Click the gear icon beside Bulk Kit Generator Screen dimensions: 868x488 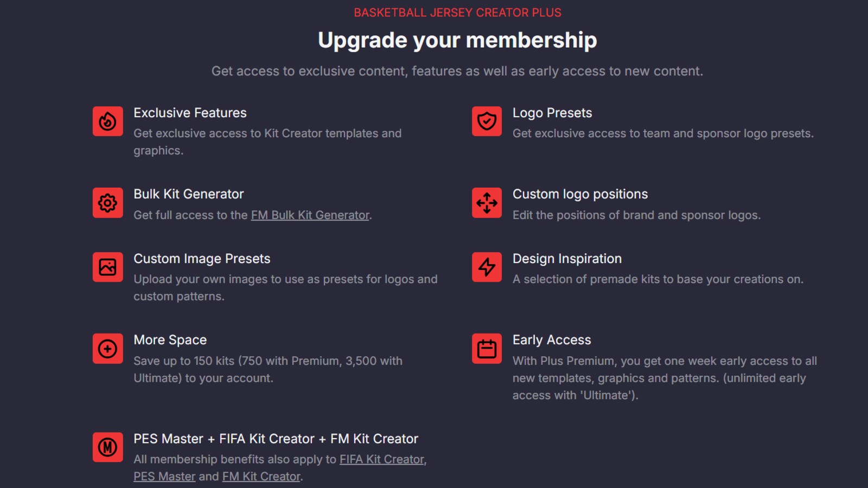click(107, 203)
